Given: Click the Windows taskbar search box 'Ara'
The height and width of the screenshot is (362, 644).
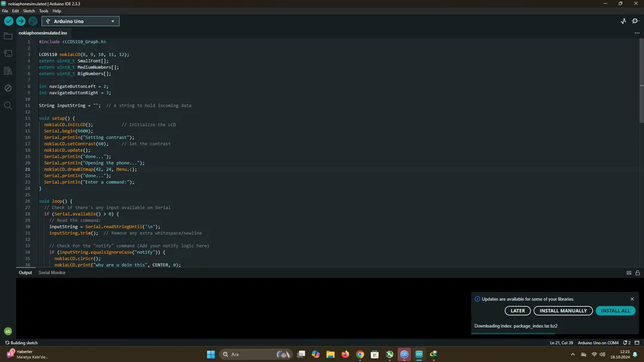Looking at the screenshot, I should tap(256, 354).
